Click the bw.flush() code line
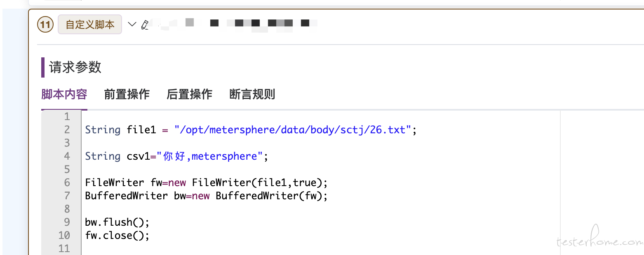Screen dimensions: 644x255 pyautogui.click(x=117, y=222)
